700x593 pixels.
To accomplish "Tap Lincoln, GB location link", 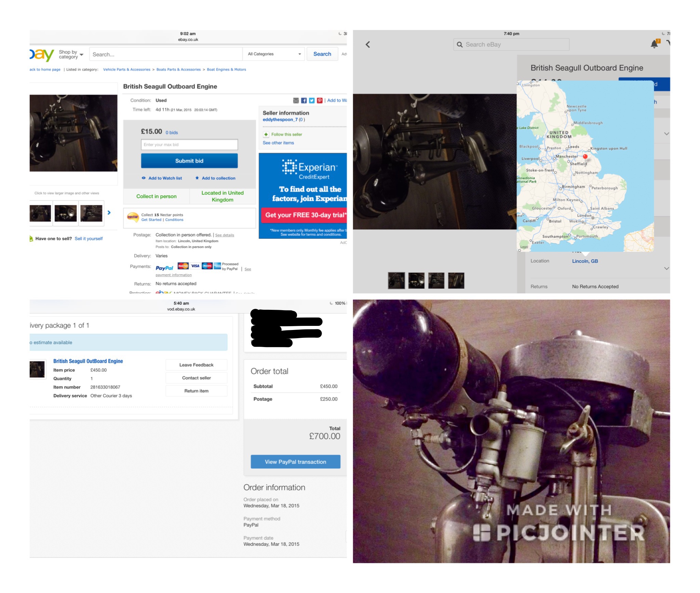I will pos(585,261).
